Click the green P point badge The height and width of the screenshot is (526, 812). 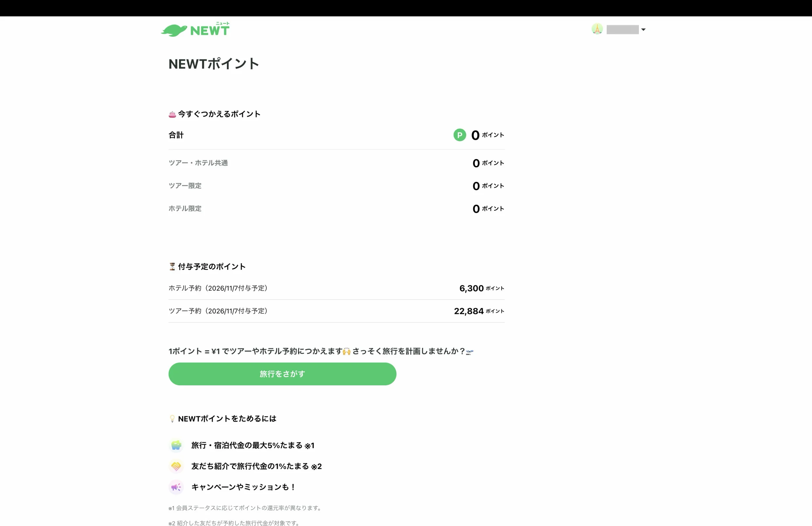(x=460, y=135)
